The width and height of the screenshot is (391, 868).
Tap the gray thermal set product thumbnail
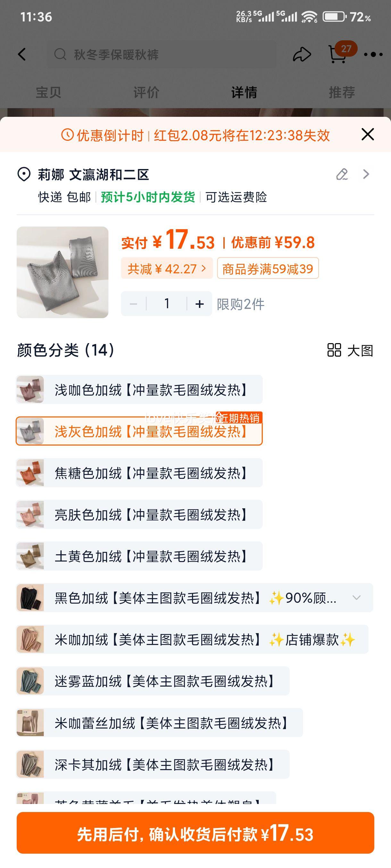62,272
